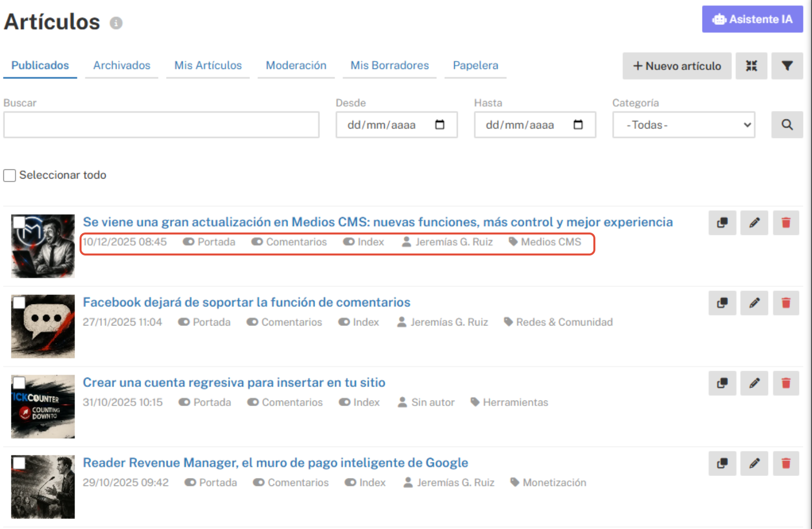This screenshot has width=812, height=529.
Task: Go to the Mis Borradores tab
Action: point(390,65)
